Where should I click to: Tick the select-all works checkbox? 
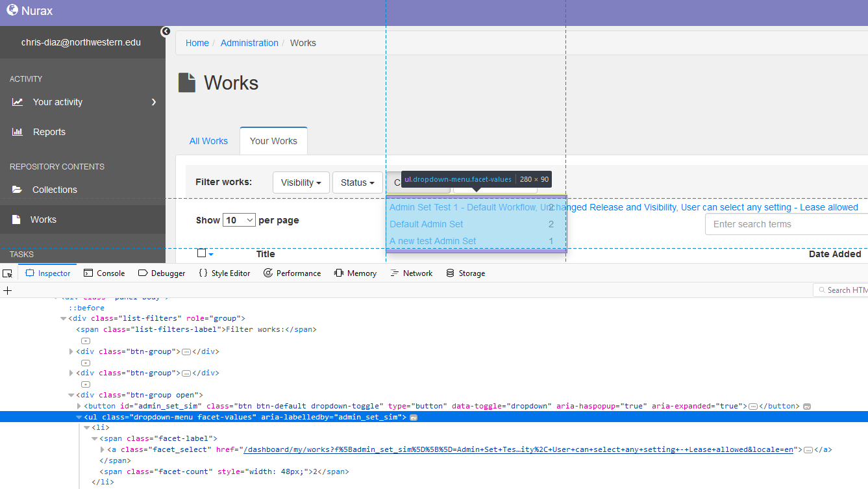point(201,253)
